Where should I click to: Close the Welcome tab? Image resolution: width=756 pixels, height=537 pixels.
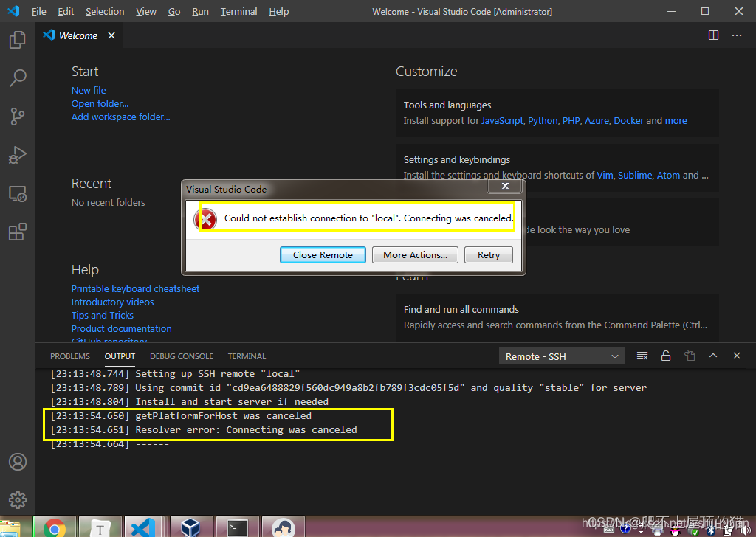111,35
